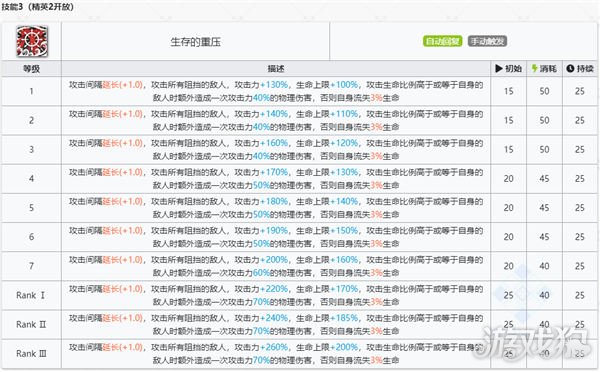Click initial value 15 in level 2 row
This screenshot has height=372, width=600.
(x=509, y=121)
